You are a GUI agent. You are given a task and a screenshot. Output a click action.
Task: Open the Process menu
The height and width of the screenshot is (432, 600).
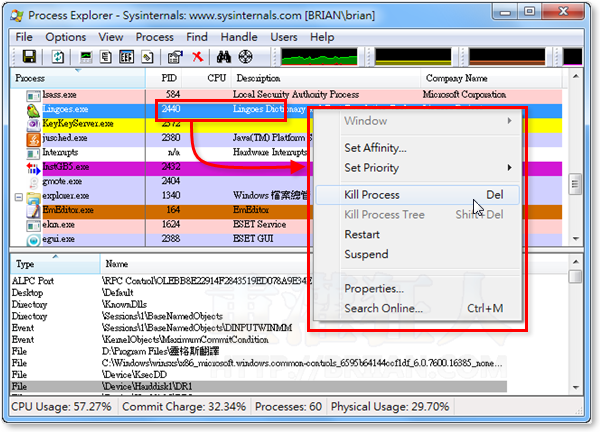click(x=155, y=37)
